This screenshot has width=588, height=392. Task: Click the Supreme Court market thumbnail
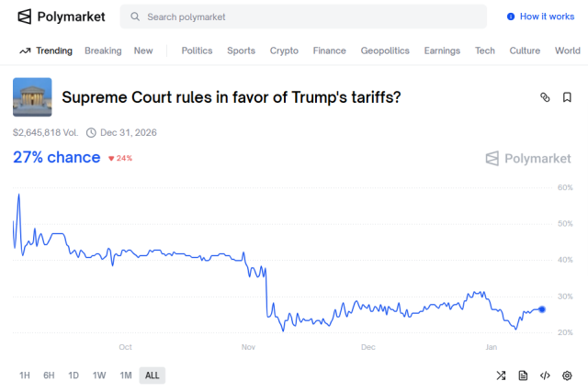pos(32,97)
